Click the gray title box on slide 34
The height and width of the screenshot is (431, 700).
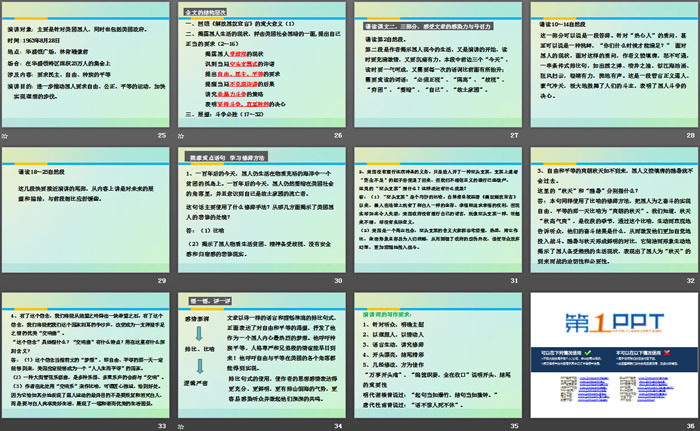click(x=210, y=301)
